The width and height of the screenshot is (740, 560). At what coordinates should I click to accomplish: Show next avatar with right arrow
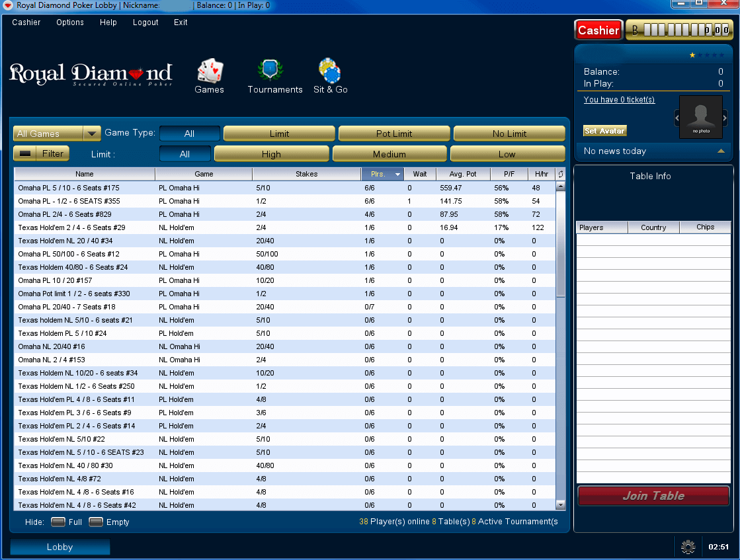click(725, 118)
